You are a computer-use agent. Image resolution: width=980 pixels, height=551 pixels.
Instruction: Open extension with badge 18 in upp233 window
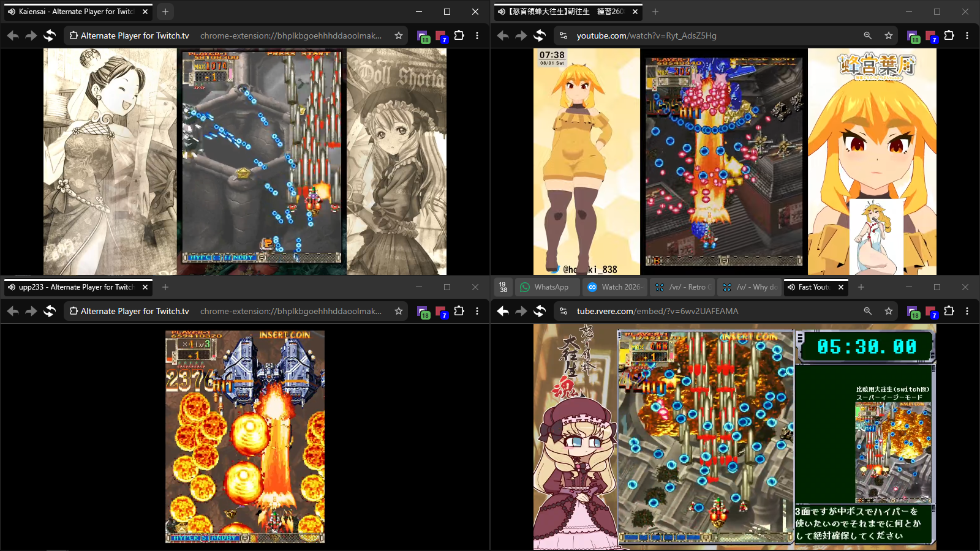pyautogui.click(x=423, y=312)
